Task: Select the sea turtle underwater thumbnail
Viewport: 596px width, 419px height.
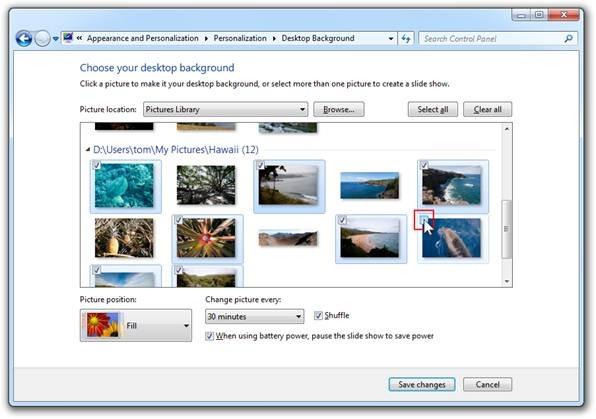Action: 124,186
